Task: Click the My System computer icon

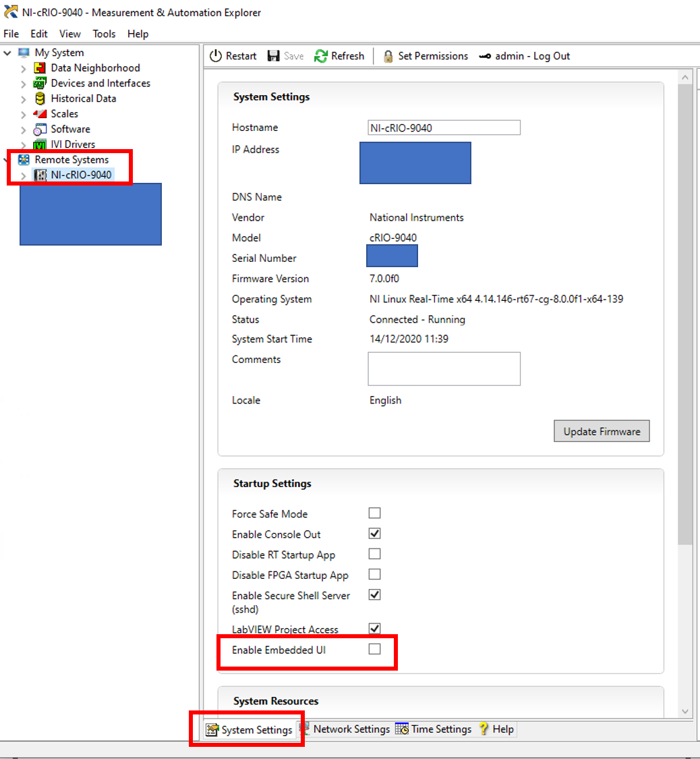Action: pos(24,52)
